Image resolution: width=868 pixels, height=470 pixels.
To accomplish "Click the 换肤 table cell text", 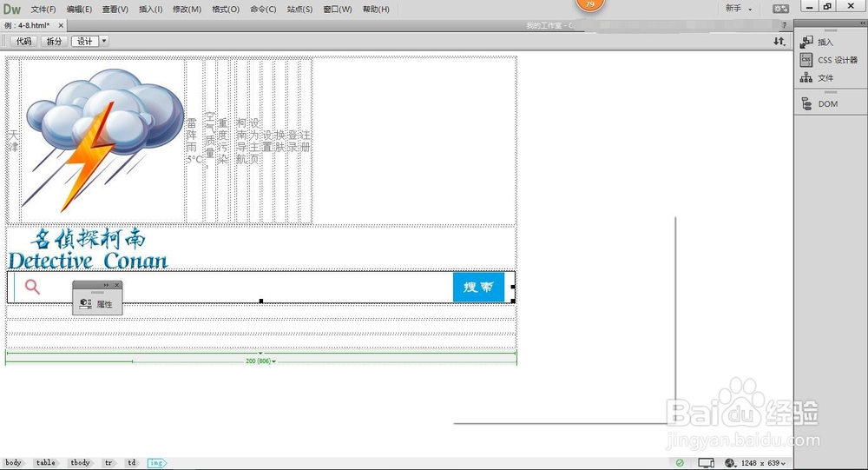I will [x=279, y=141].
